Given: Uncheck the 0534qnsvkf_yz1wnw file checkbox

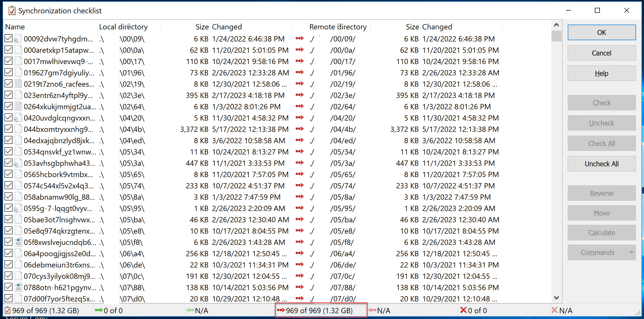Looking at the screenshot, I should pyautogui.click(x=9, y=151).
